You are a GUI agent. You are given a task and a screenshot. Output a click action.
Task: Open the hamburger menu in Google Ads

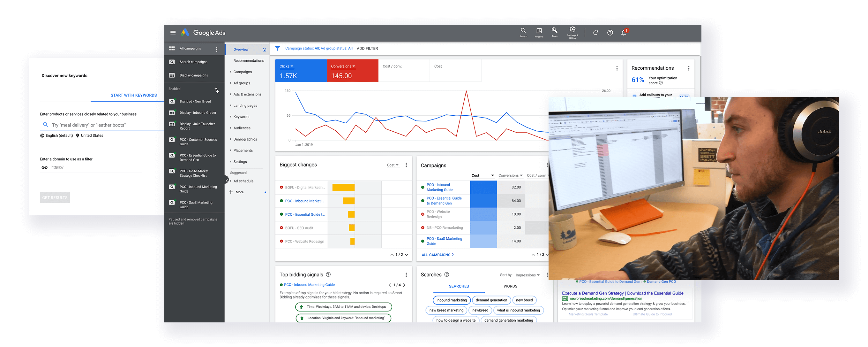click(x=173, y=33)
